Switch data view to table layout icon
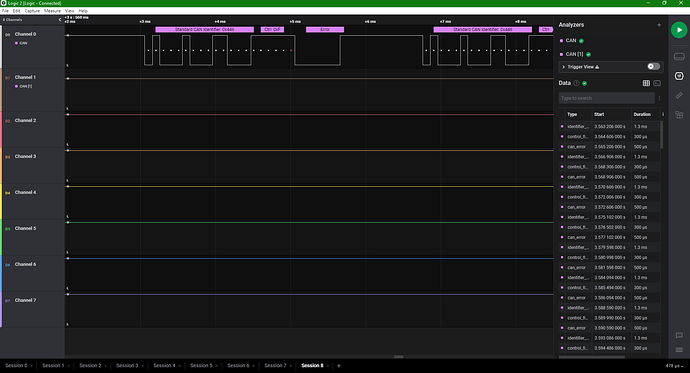690x373 pixels. [646, 83]
